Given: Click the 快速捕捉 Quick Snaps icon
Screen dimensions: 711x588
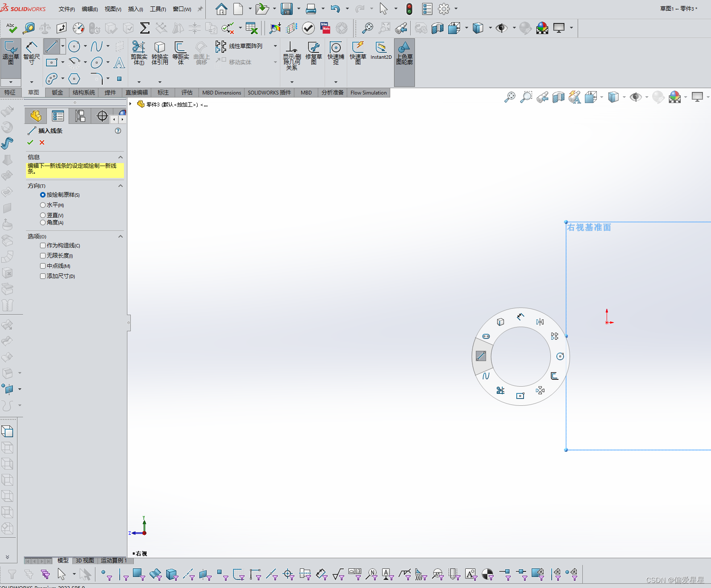Looking at the screenshot, I should [336, 53].
